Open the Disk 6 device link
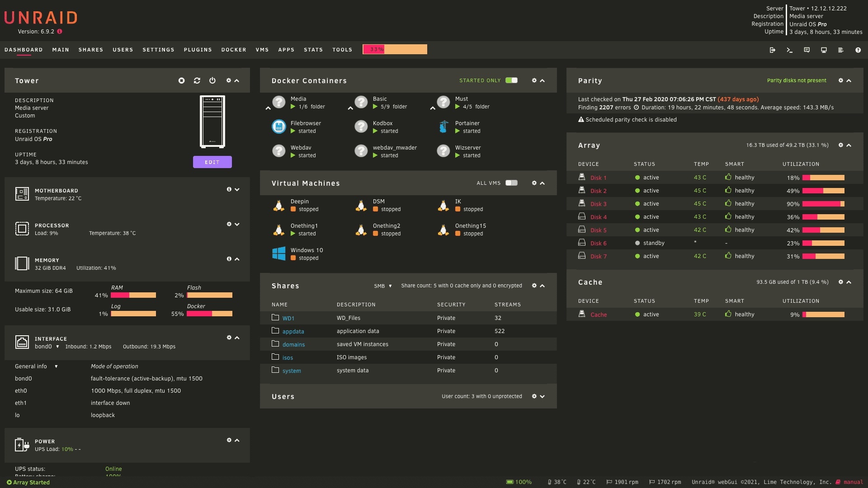Viewport: 868px width, 488px height. point(599,243)
